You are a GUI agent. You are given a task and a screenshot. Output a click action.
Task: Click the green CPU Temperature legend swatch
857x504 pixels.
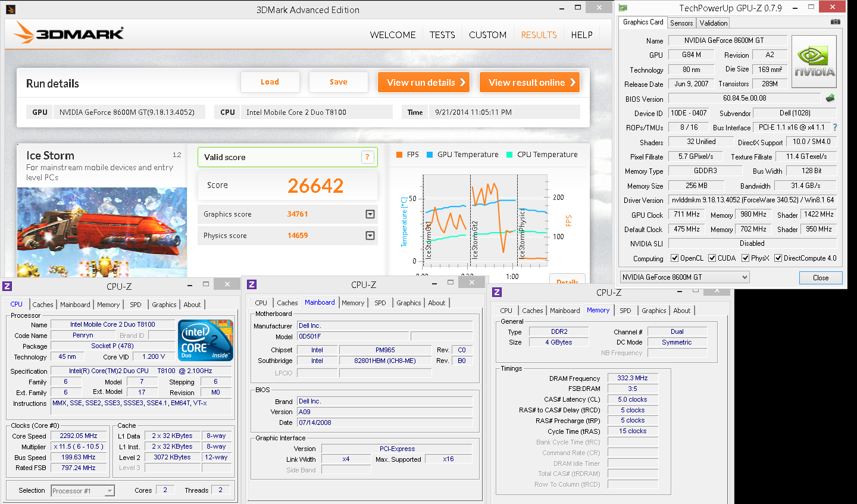pos(509,155)
